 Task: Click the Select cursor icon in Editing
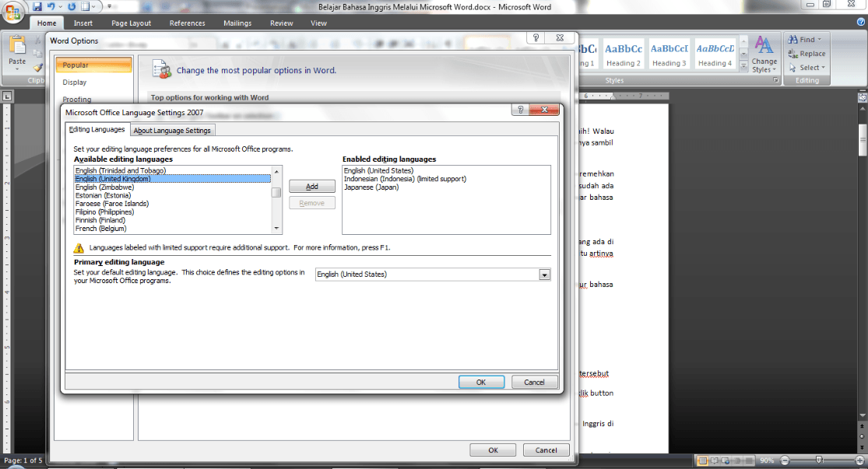tap(792, 68)
